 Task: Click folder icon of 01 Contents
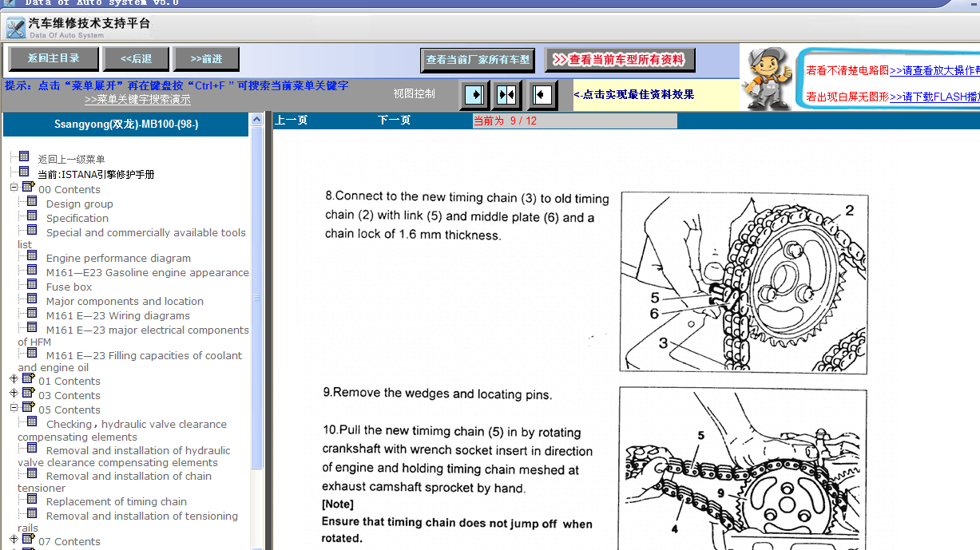[x=29, y=379]
